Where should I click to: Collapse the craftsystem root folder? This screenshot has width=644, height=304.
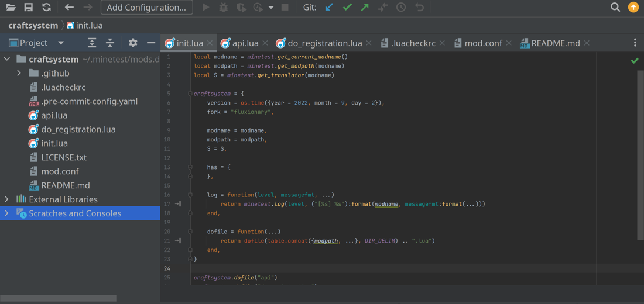(x=7, y=60)
